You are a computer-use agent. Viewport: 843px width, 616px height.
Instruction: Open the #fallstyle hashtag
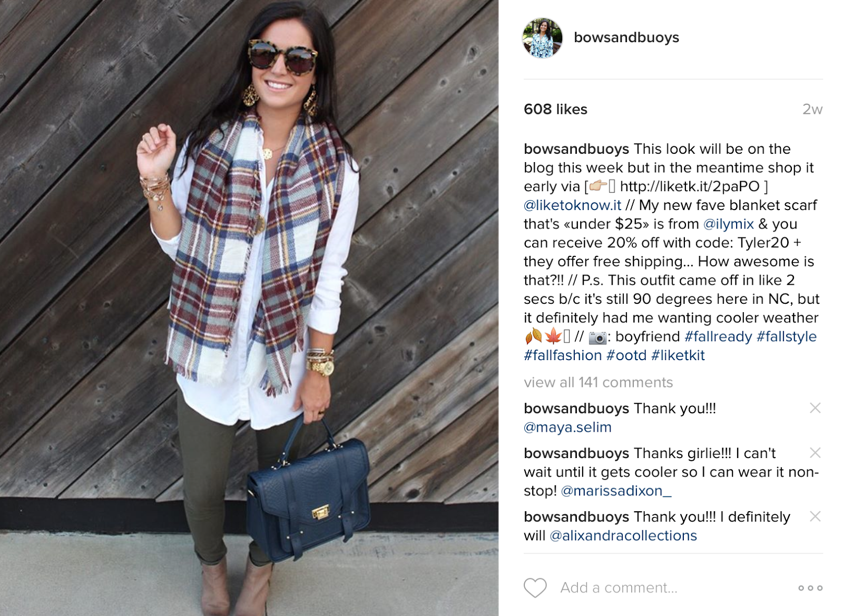click(787, 337)
